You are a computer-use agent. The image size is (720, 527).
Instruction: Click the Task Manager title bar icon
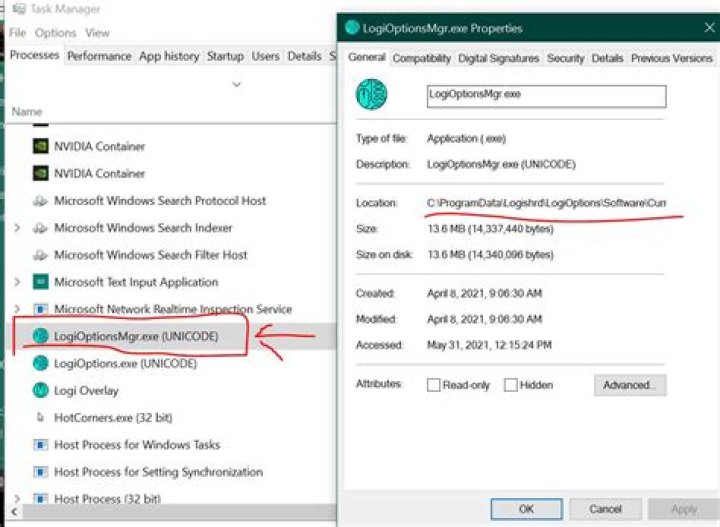point(19,9)
